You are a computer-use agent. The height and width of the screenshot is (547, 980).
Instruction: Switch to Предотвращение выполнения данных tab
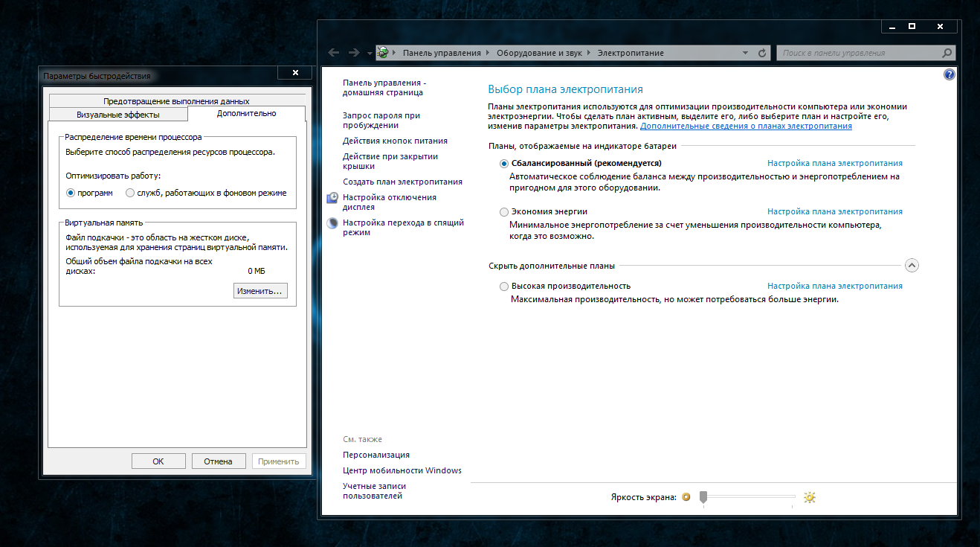point(176,100)
